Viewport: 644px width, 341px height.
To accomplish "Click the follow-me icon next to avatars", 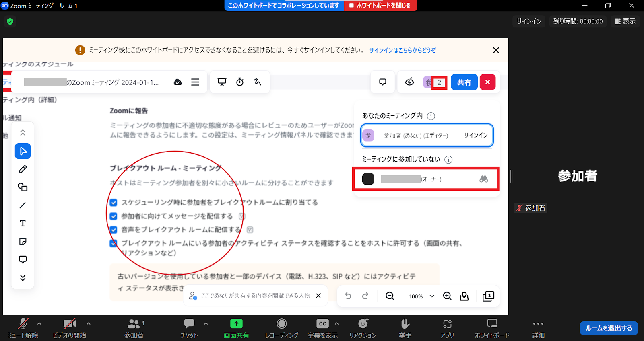I will (410, 82).
